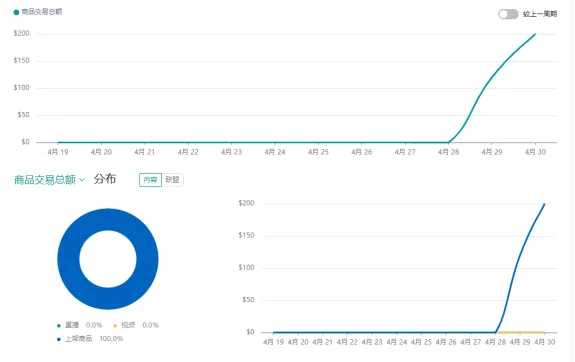The height and width of the screenshot is (362, 575).
Task: Select the 视频 legend label
Action: (128, 325)
